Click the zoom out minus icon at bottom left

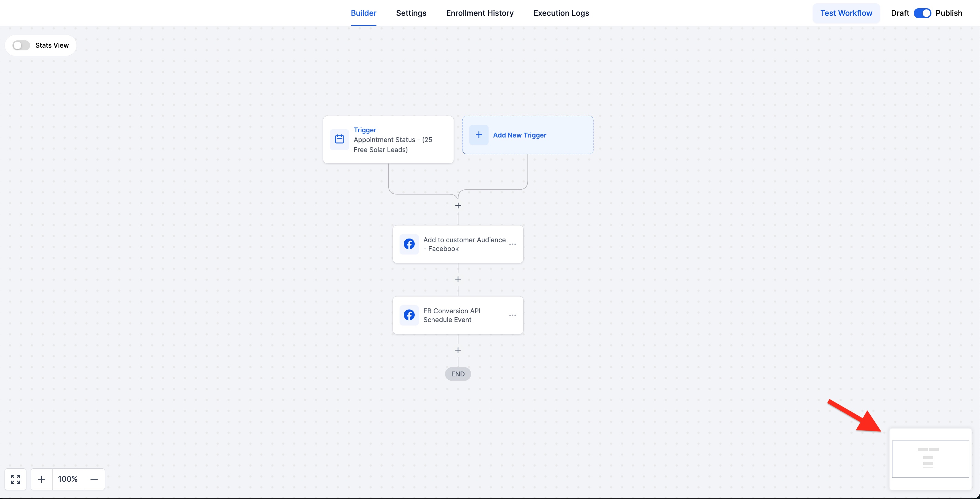(94, 479)
